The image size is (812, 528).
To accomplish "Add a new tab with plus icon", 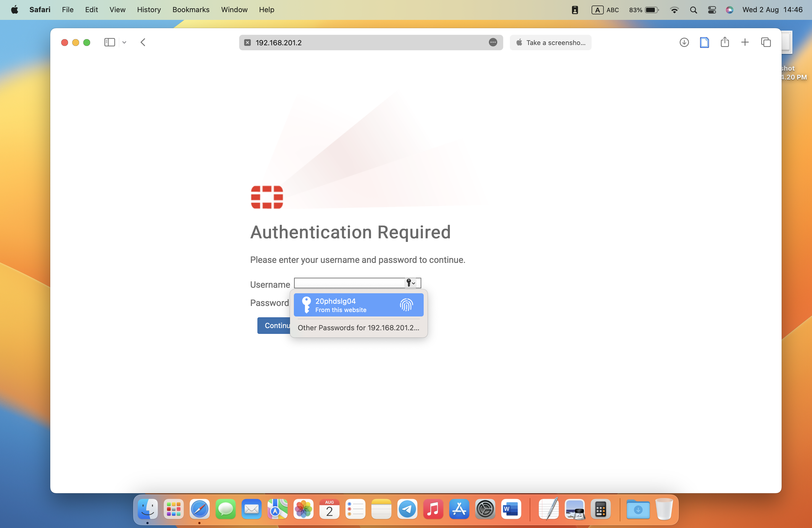I will [x=745, y=42].
